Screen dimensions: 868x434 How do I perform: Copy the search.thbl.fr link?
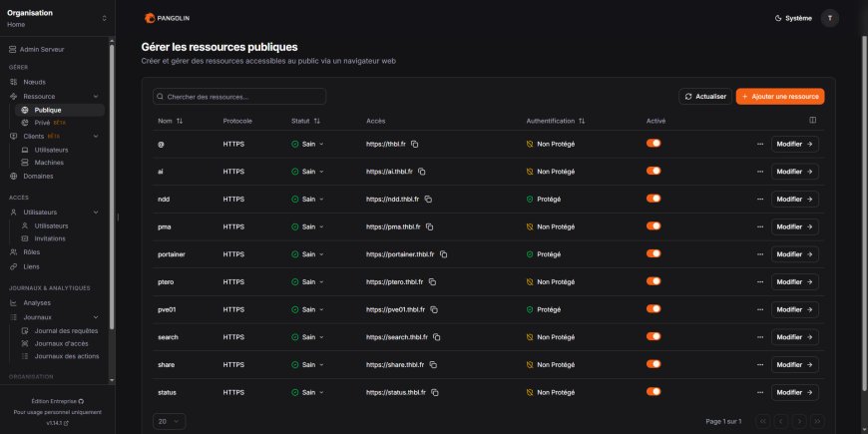(437, 337)
